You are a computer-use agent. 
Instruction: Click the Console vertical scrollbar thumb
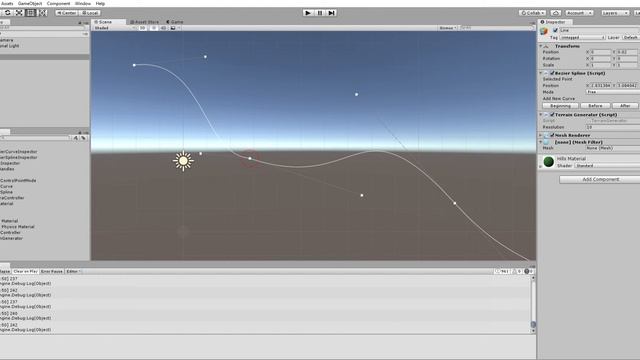(533, 324)
